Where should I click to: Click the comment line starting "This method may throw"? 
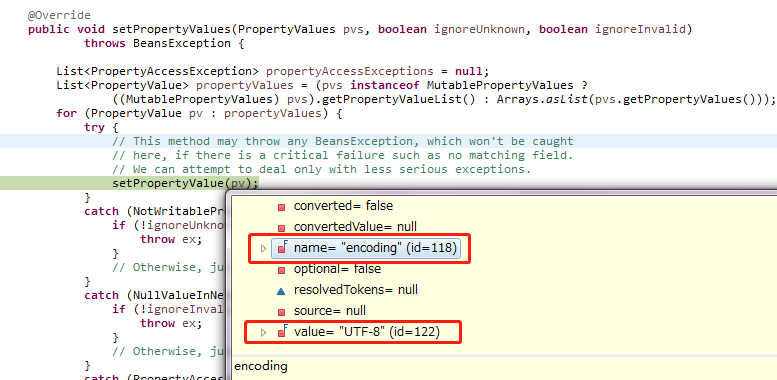point(343,141)
